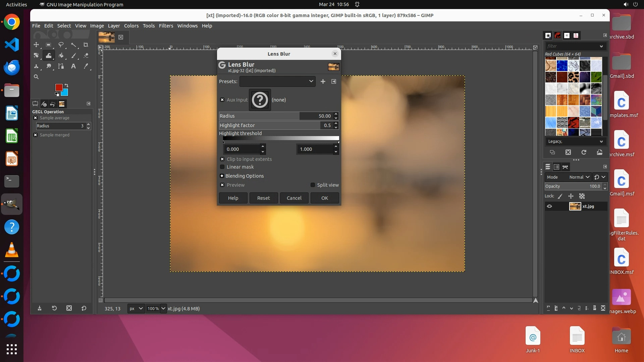Toggle xt.jpg layer visibility eye

tap(549, 206)
